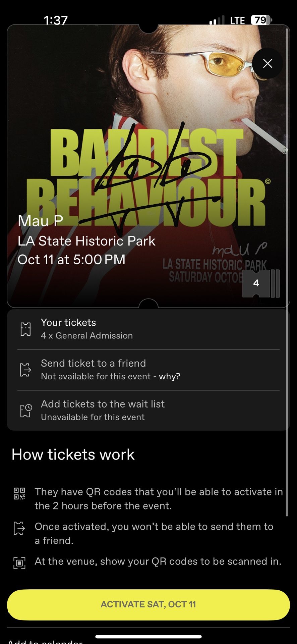Tap the send ticket arrow icon
Viewport: 297px width, 644px height.
26,370
